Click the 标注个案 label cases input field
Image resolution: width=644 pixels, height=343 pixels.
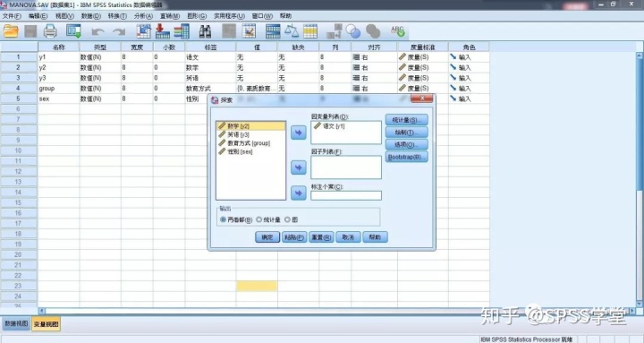click(346, 195)
